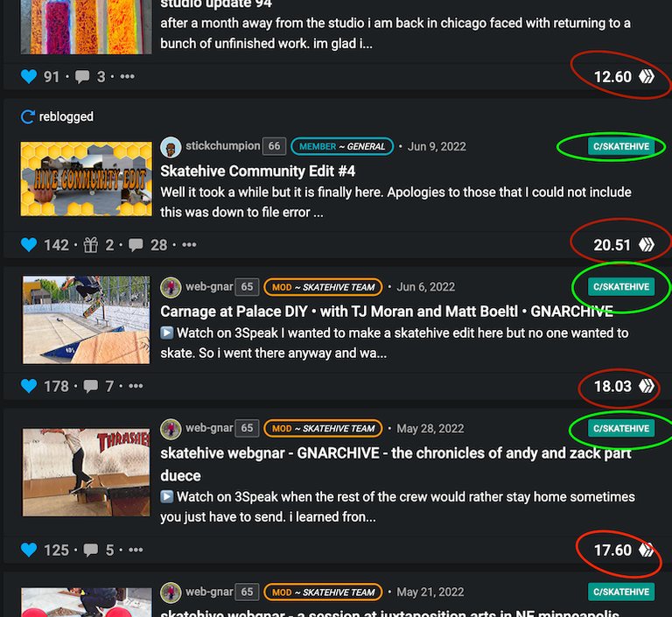Open ellipsis menu on the 125-likes post
Screen dimensions: 672x617
[136, 550]
